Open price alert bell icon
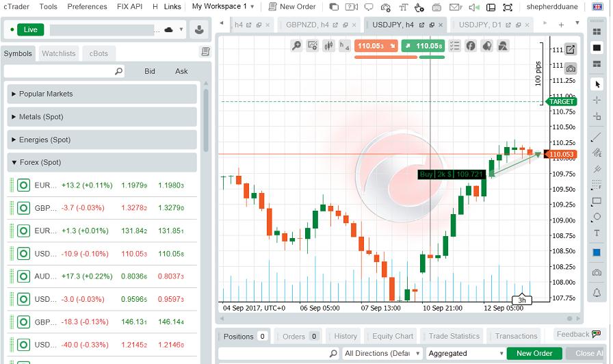 (597, 292)
